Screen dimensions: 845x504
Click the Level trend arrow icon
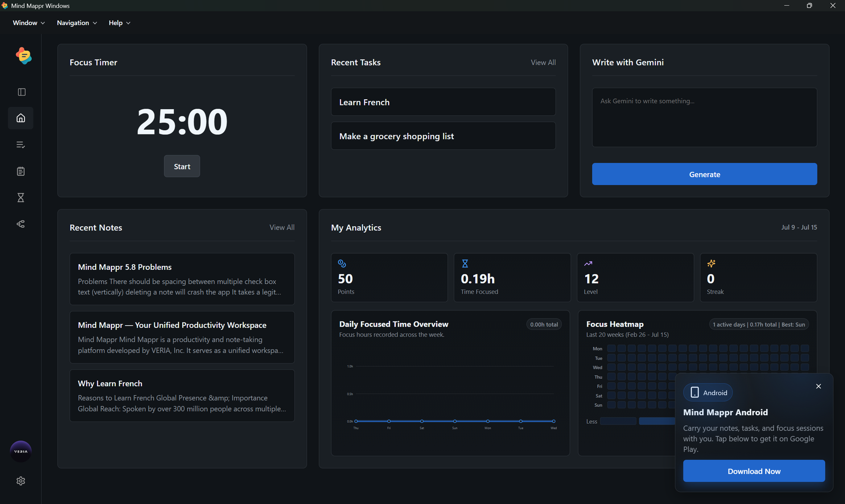tap(588, 263)
